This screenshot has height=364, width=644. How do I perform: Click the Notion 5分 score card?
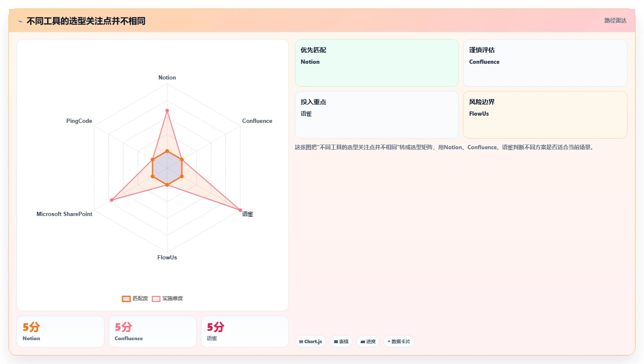click(x=60, y=331)
